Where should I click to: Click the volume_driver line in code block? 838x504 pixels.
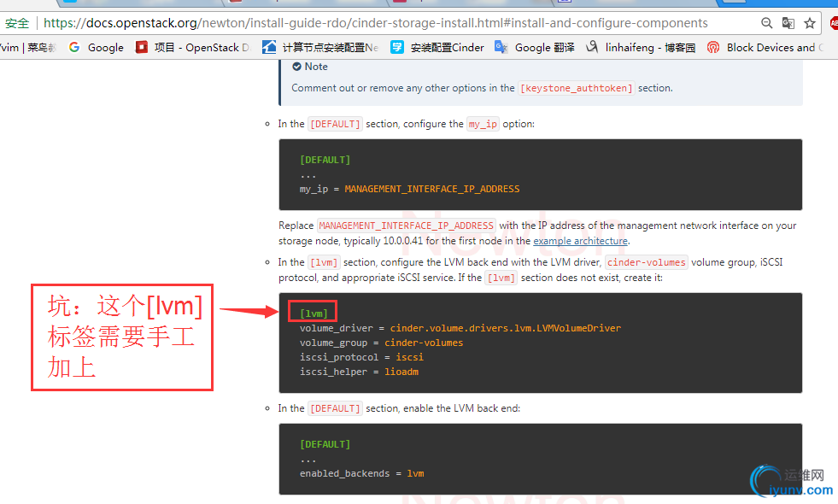pos(460,328)
